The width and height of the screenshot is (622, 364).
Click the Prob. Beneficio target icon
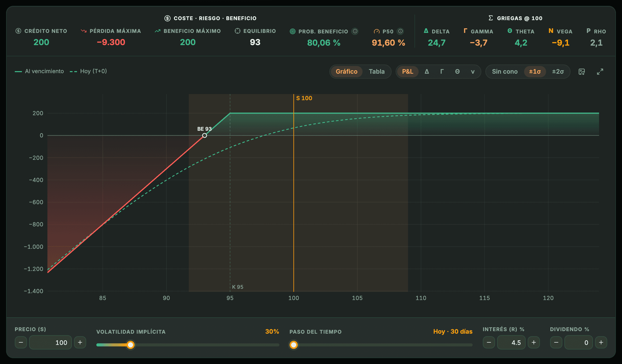pos(293,31)
